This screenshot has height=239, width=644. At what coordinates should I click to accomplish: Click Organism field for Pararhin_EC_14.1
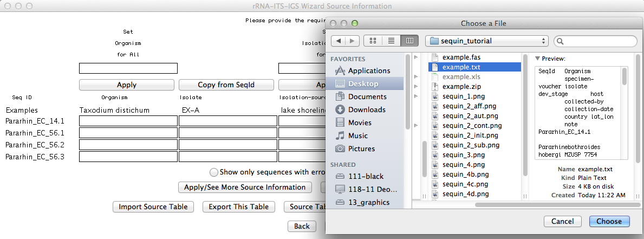click(x=128, y=121)
